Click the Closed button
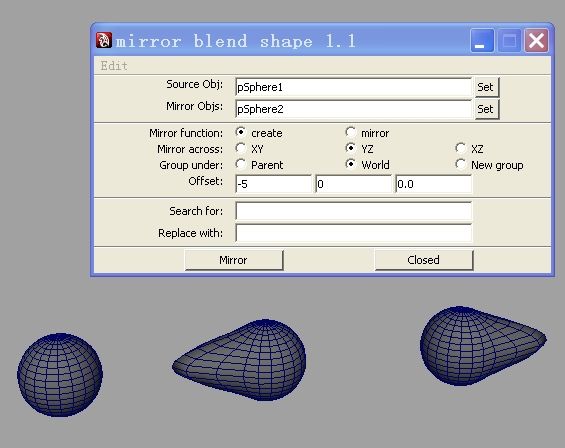The height and width of the screenshot is (448, 565). point(424,260)
